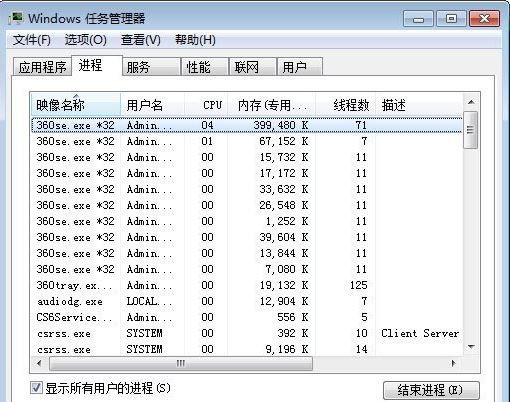Select the audiodg.exe process
The image size is (510, 402).
click(247, 301)
